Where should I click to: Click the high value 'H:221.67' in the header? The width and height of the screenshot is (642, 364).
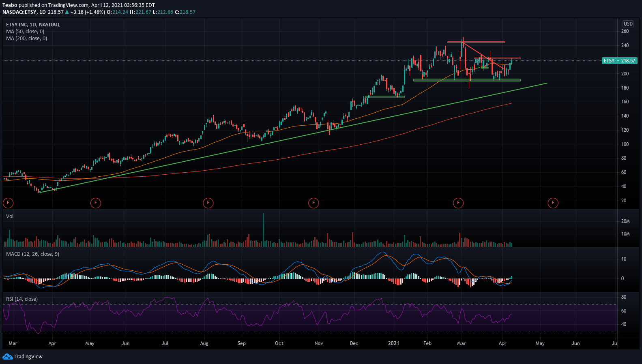coord(140,12)
